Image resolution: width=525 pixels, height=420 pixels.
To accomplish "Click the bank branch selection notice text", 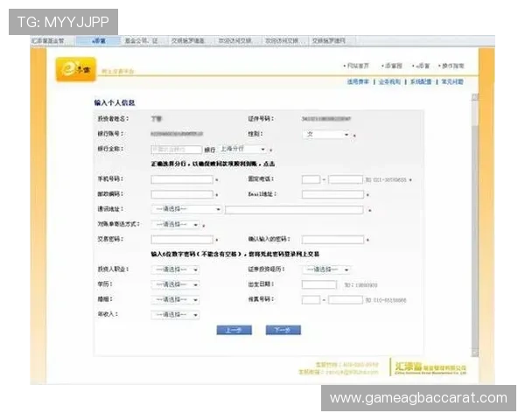I will pyautogui.click(x=213, y=164).
